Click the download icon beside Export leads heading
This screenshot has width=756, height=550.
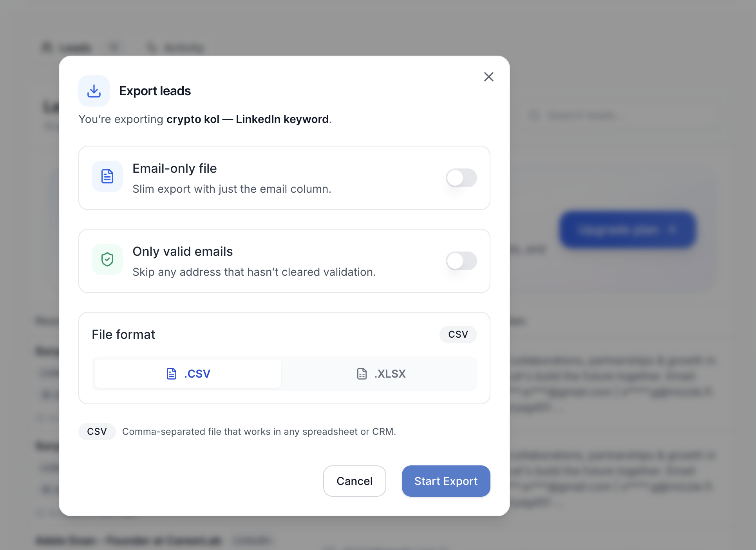(94, 90)
